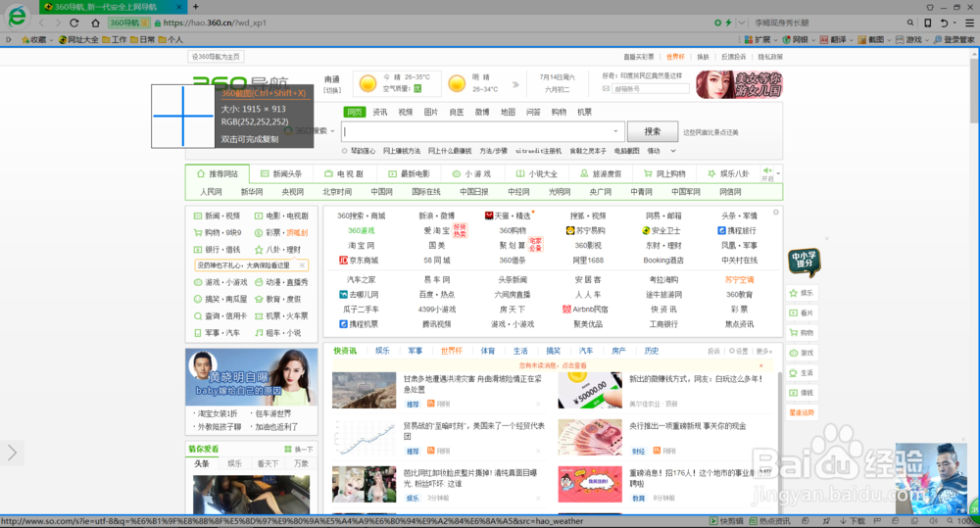Select the 娱乐 news tab

coord(382,351)
